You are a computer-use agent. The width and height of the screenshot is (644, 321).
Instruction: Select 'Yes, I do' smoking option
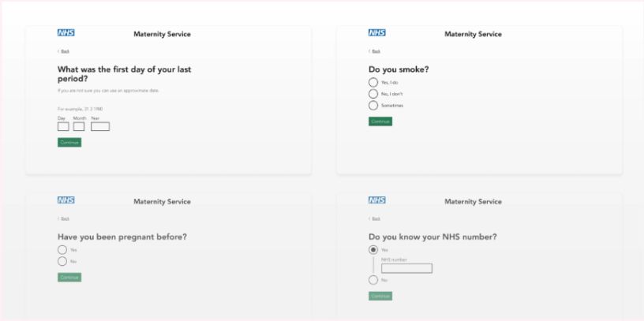373,82
